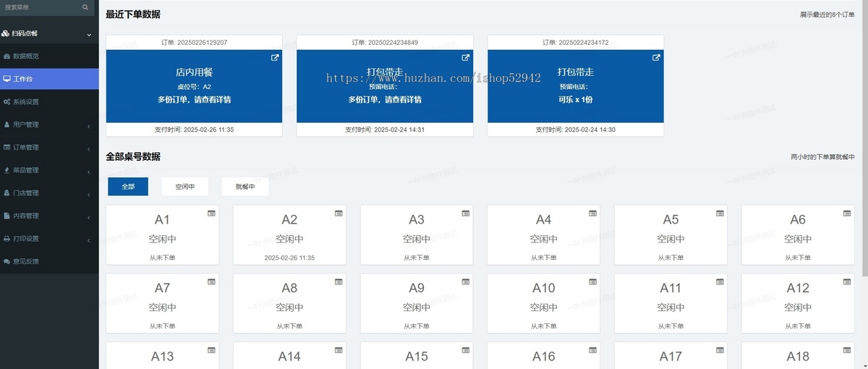Click the 可乐 x 1份 takeaway card
Viewport: 868px width, 369px height.
576,86
